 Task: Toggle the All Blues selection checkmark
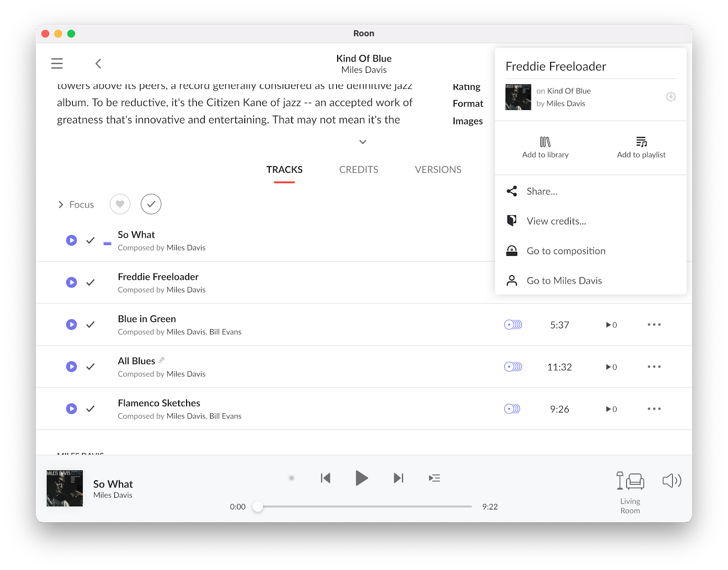pos(91,366)
